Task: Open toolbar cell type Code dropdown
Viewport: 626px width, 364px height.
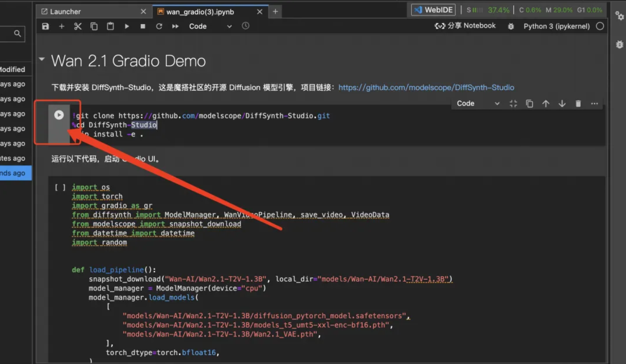Action: pyautogui.click(x=210, y=26)
